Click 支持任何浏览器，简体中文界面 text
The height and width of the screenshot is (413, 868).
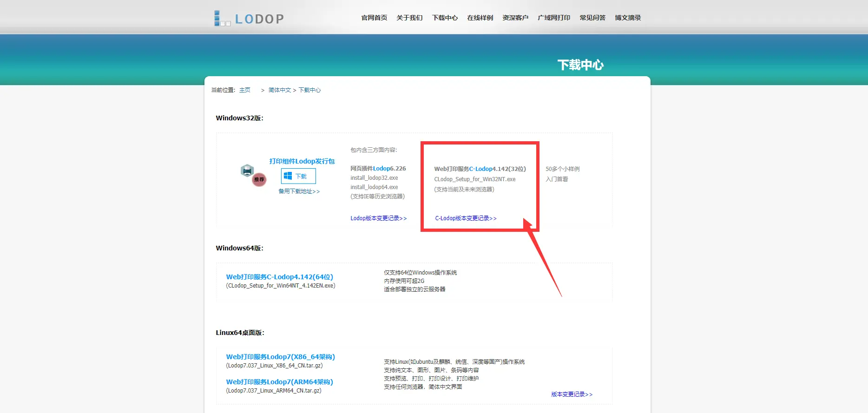click(x=423, y=387)
